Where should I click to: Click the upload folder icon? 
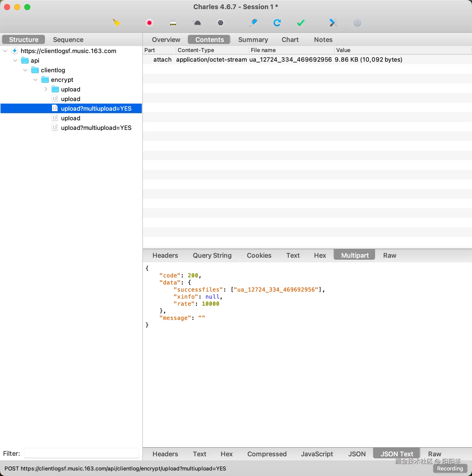pyautogui.click(x=55, y=89)
